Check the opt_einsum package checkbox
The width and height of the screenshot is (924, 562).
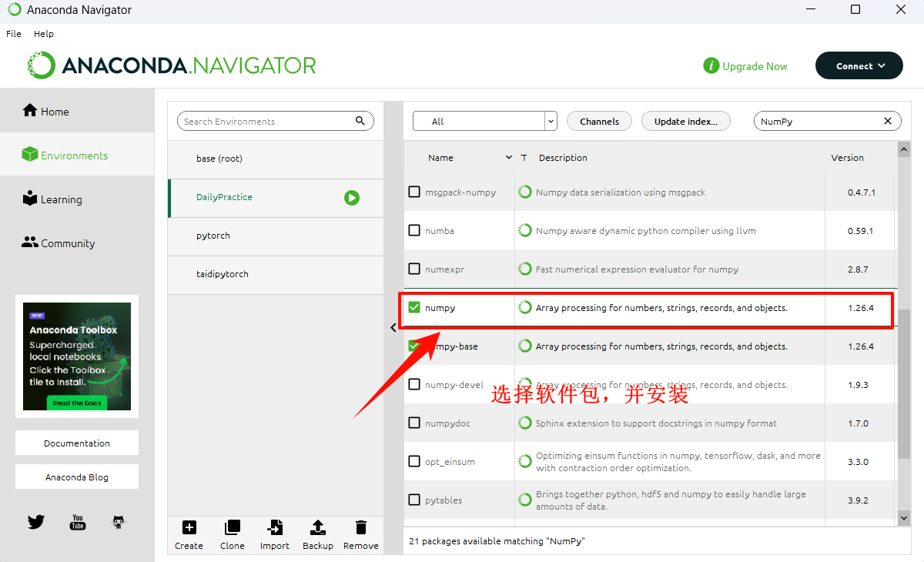click(414, 462)
